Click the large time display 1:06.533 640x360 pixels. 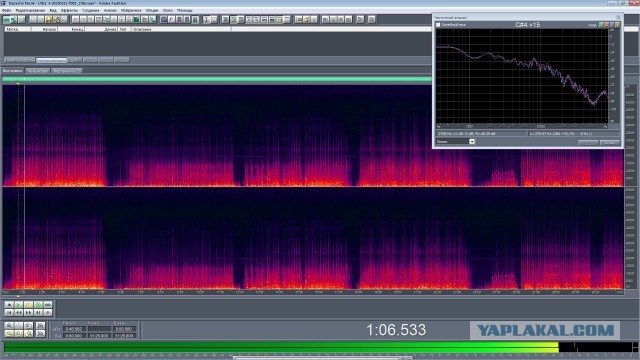(396, 330)
